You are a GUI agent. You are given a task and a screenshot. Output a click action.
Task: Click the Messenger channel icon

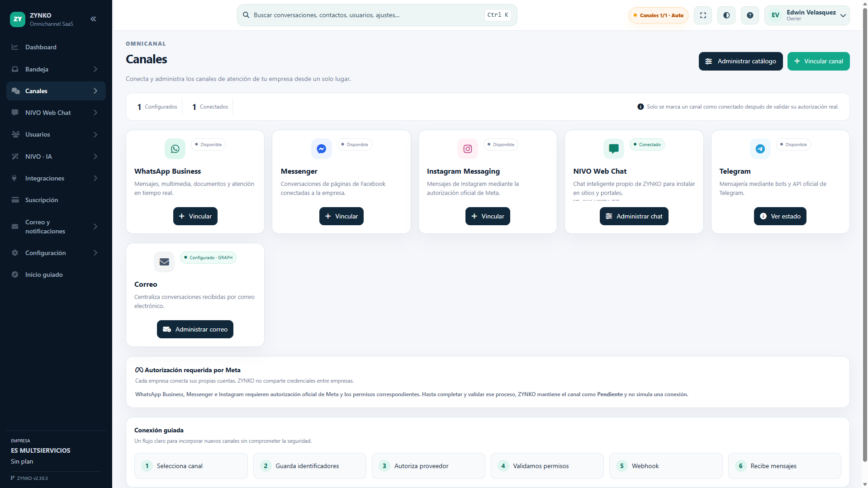[322, 149]
